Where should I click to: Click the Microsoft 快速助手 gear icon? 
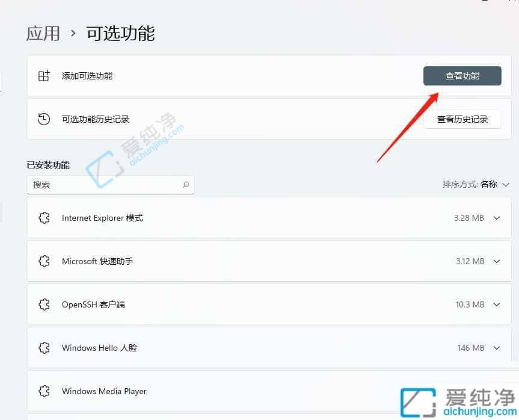click(x=44, y=261)
